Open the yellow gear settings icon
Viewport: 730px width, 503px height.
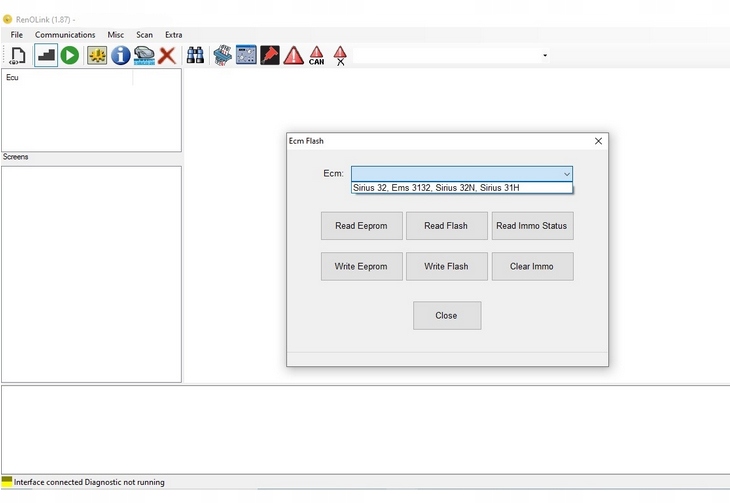pyautogui.click(x=97, y=55)
